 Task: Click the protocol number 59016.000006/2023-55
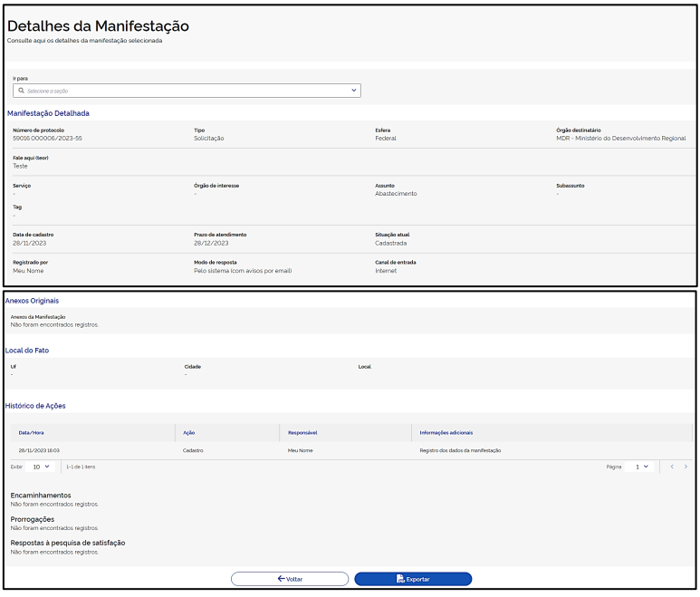47,139
